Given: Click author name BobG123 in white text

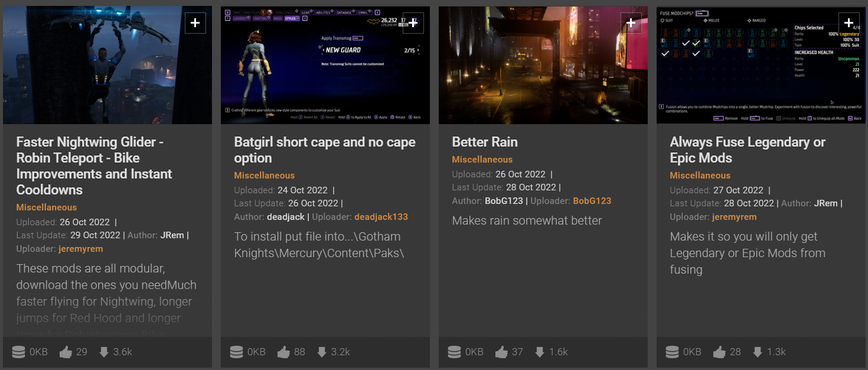Looking at the screenshot, I should pyautogui.click(x=504, y=201).
